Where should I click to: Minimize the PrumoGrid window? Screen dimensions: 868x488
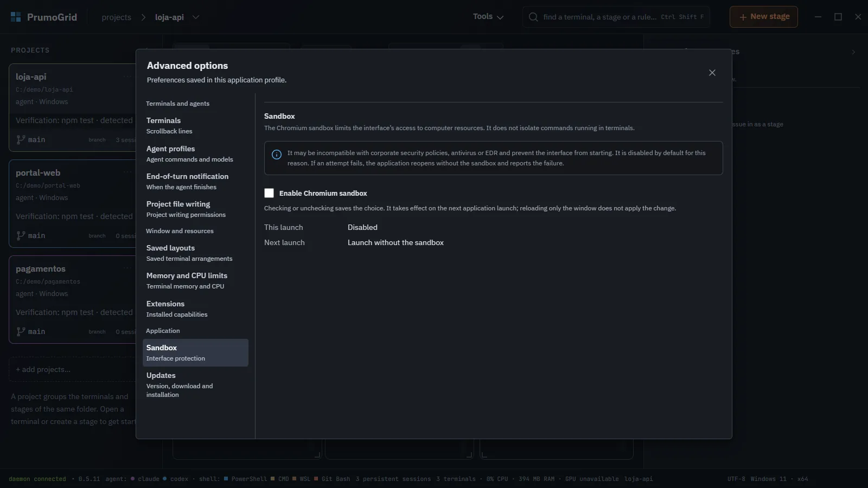pyautogui.click(x=818, y=17)
